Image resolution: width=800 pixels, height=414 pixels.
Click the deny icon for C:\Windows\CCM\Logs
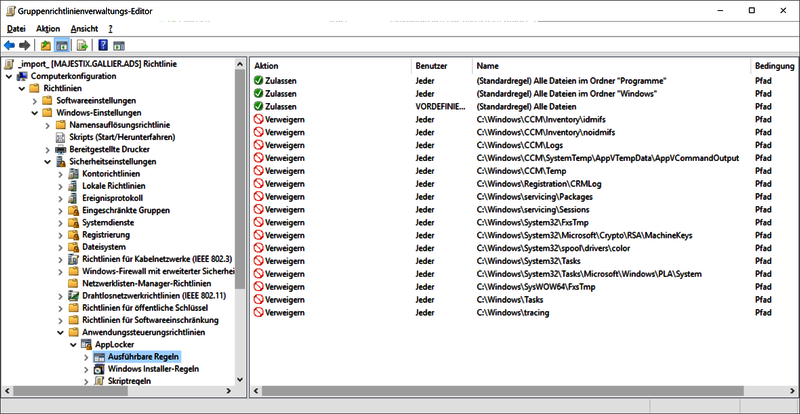tap(259, 145)
